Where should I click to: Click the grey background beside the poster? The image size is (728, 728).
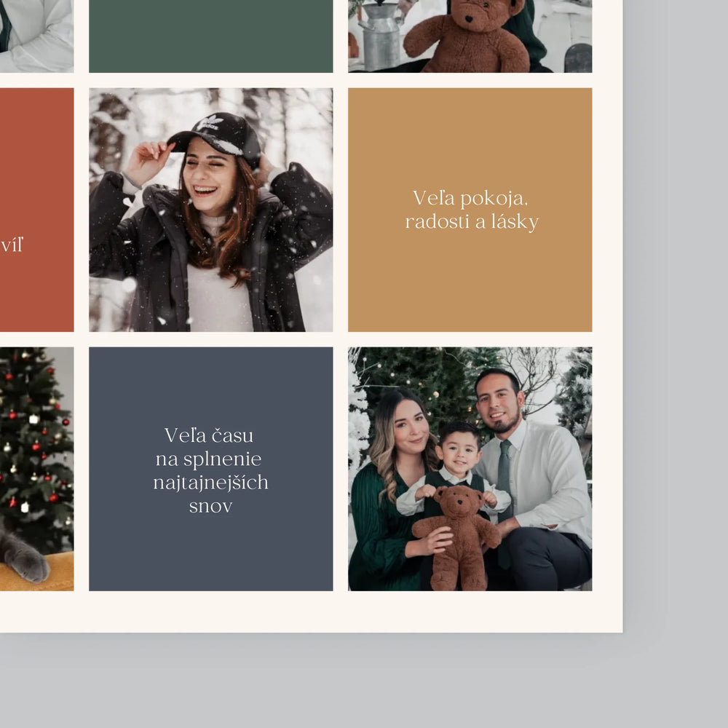pyautogui.click(x=676, y=325)
